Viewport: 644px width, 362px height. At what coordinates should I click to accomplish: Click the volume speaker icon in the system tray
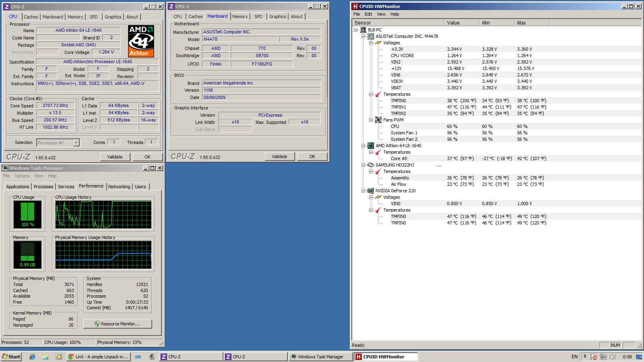[613, 357]
